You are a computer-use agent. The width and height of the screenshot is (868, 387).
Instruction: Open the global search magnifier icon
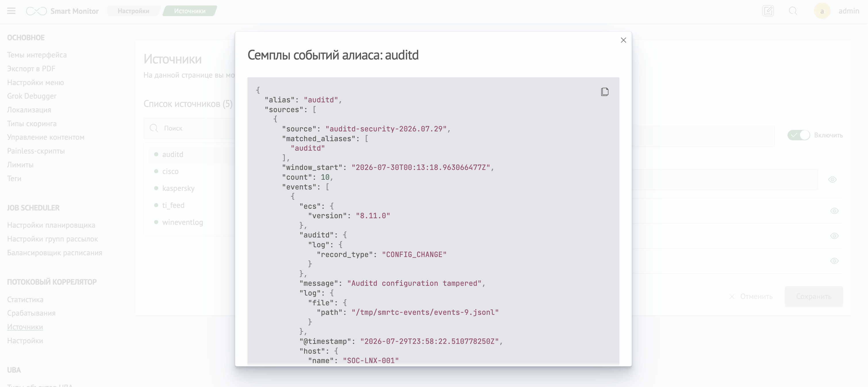tap(793, 11)
